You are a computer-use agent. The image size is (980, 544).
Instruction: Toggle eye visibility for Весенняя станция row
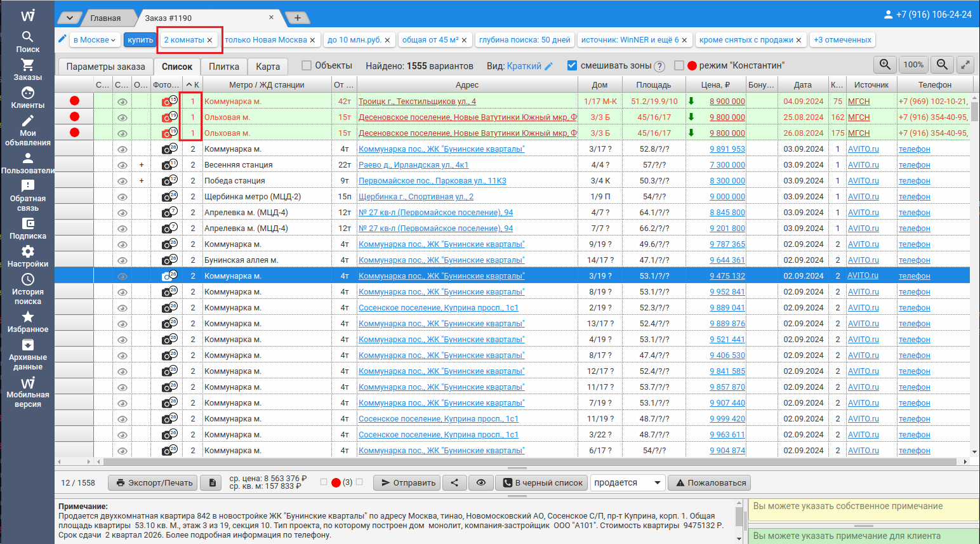coord(122,165)
